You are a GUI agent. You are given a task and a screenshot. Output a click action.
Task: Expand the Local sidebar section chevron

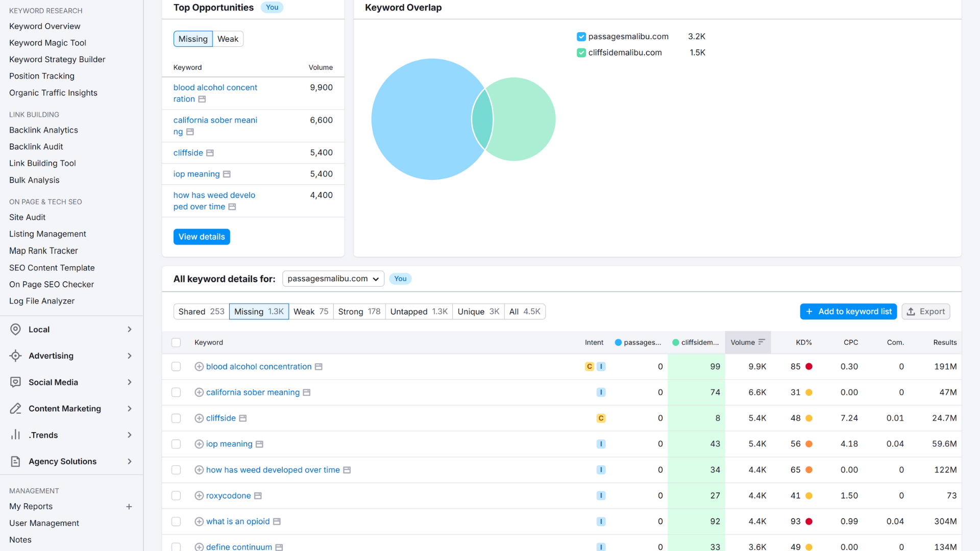coord(130,329)
